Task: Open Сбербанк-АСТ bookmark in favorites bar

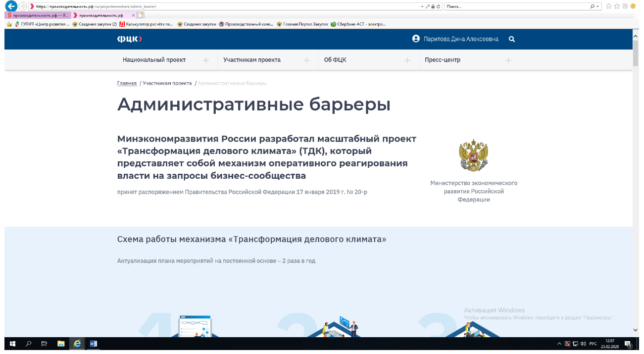Action: [x=361, y=24]
